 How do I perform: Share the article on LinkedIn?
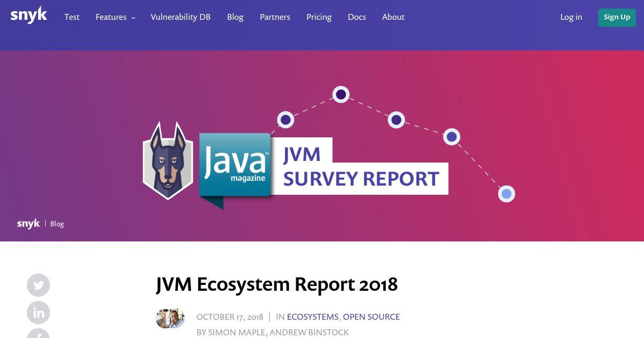coord(39,313)
